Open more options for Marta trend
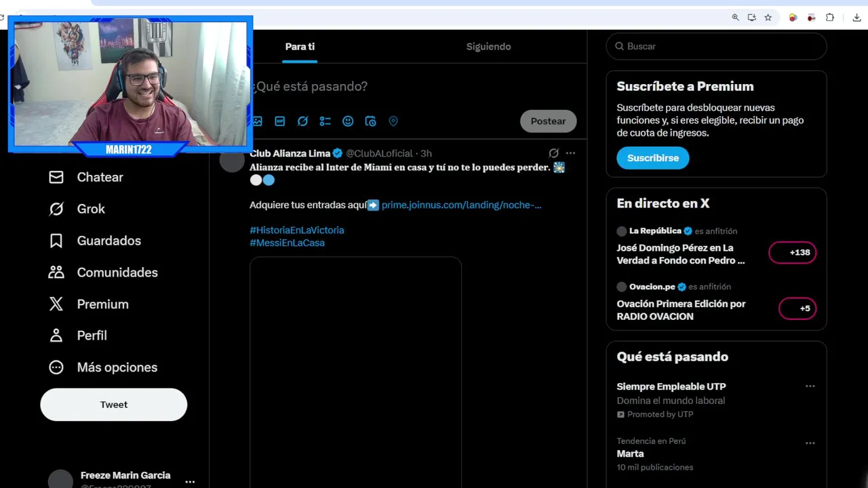The height and width of the screenshot is (488, 868). click(810, 443)
